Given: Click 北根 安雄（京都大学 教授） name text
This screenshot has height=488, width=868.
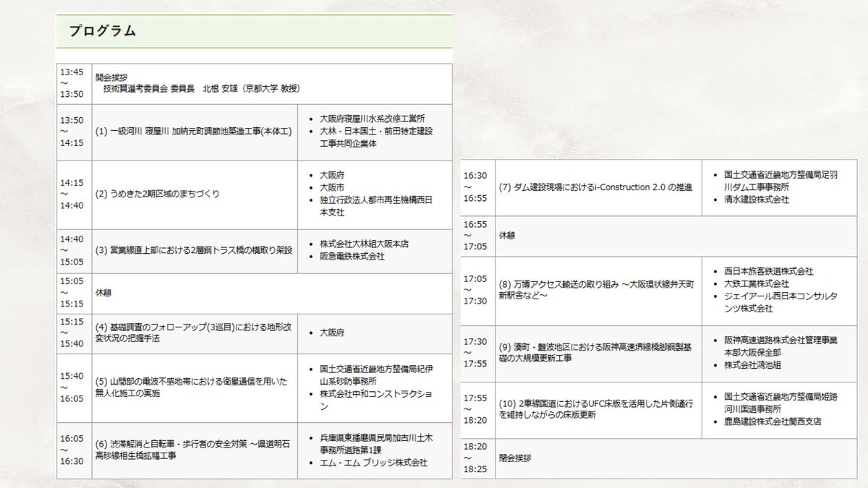Looking at the screenshot, I should [x=251, y=89].
